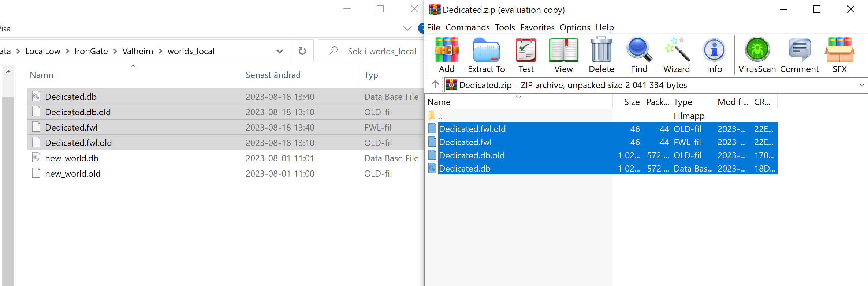Screen dimensions: 868x286
Task: Click the search magnifier in Explorer
Action: click(x=333, y=51)
